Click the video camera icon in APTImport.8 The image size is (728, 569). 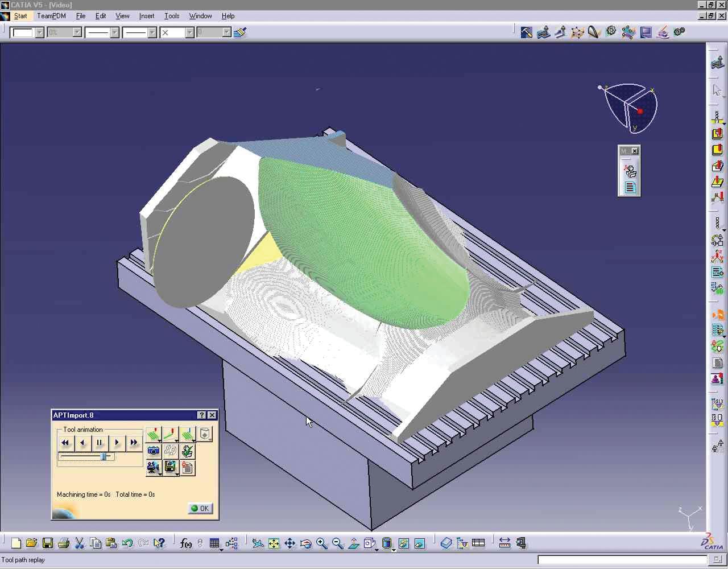coord(154,468)
